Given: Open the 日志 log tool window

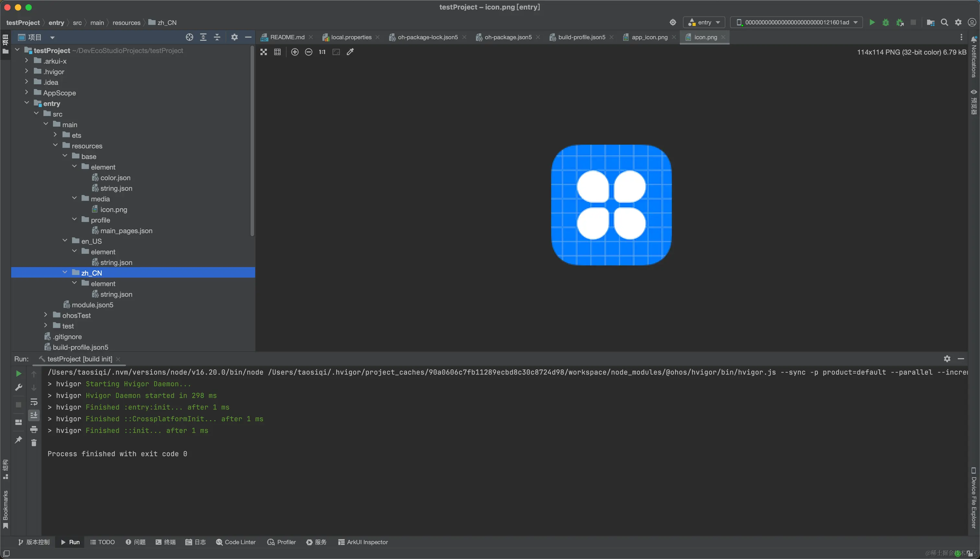Looking at the screenshot, I should click(x=196, y=542).
